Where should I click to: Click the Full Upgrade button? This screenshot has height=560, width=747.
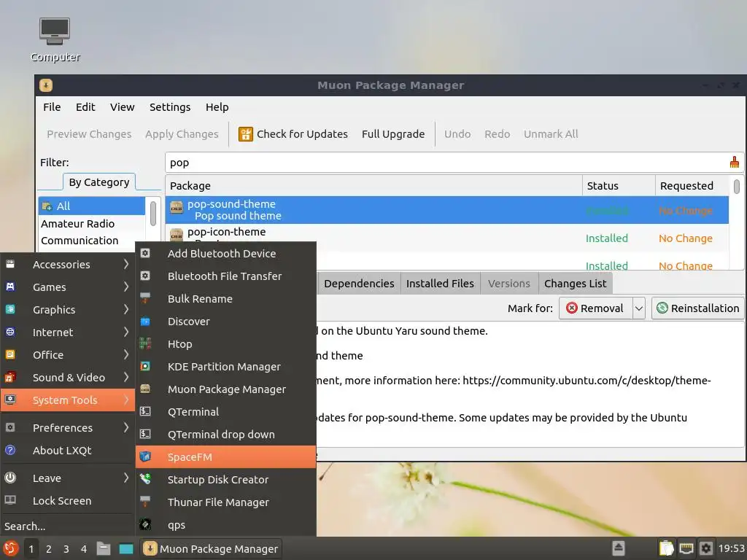coord(393,134)
